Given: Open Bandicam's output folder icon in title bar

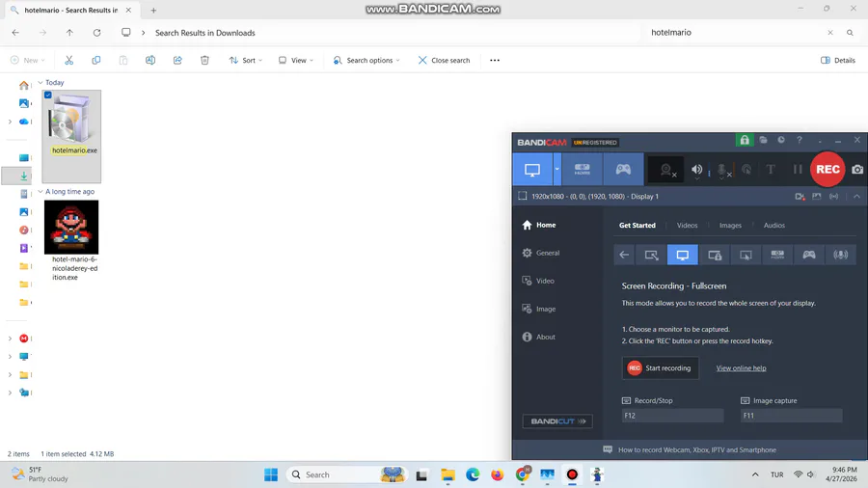Looking at the screenshot, I should tap(763, 140).
